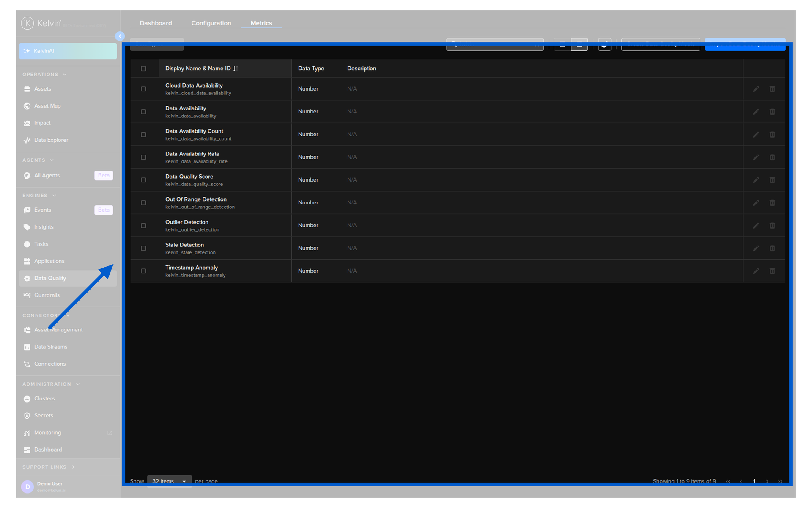The height and width of the screenshot is (508, 812).
Task: Select Out Of Range Detection checkbox
Action: coord(143,203)
